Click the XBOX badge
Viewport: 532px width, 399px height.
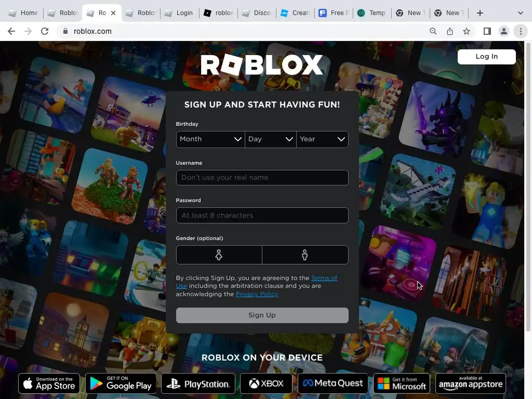coord(266,383)
